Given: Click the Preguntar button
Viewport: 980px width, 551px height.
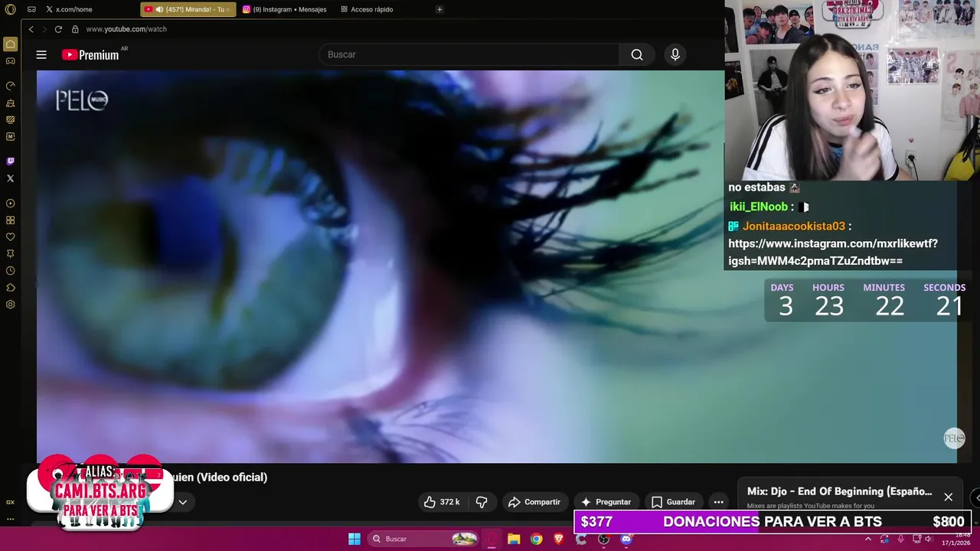Looking at the screenshot, I should click(x=606, y=502).
